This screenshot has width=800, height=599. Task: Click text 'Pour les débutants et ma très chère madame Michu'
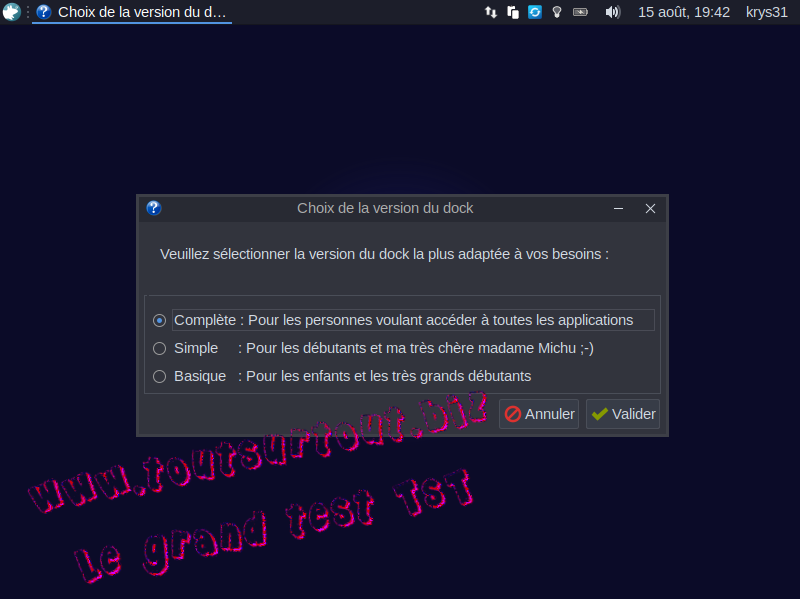tap(411, 348)
